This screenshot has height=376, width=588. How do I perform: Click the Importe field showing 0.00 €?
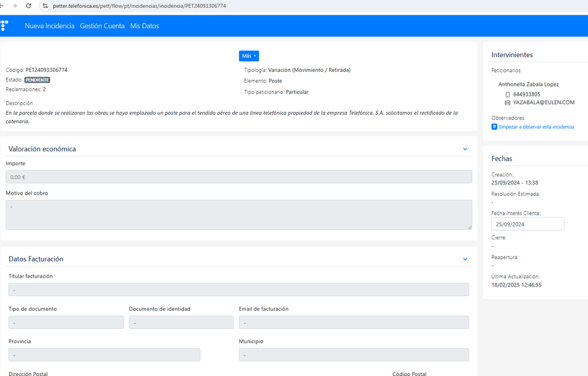click(238, 177)
